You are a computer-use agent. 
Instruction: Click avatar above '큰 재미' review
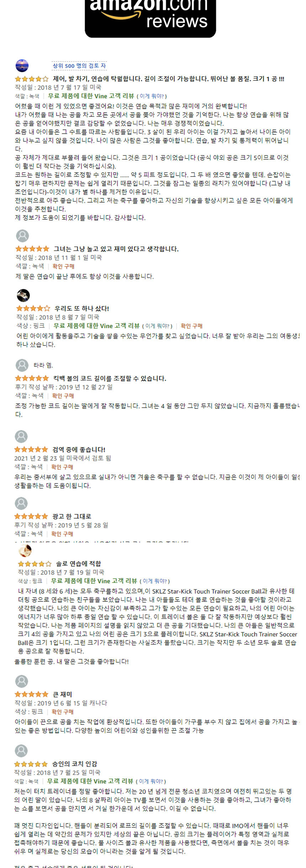tap(22, 681)
